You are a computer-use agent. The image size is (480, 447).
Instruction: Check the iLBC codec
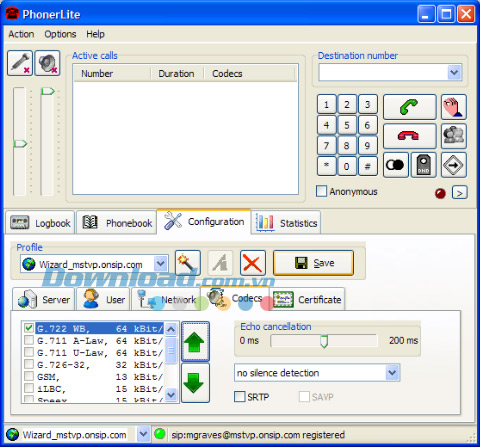pyautogui.click(x=29, y=388)
